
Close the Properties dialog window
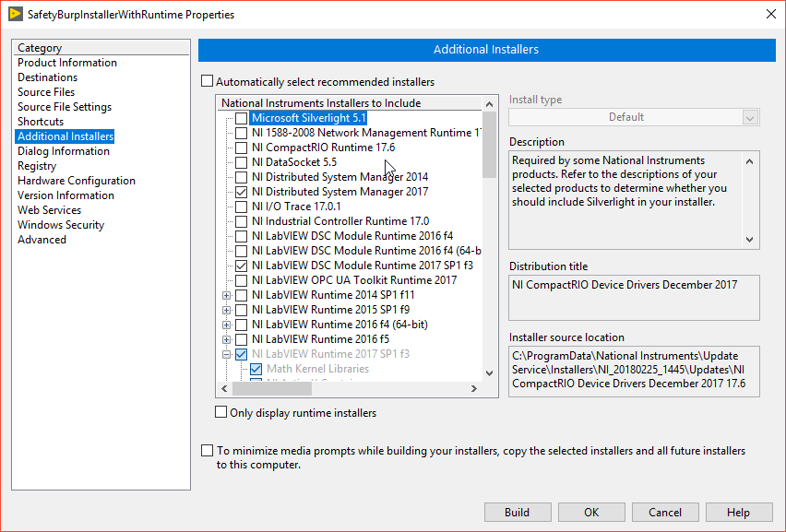click(x=771, y=14)
